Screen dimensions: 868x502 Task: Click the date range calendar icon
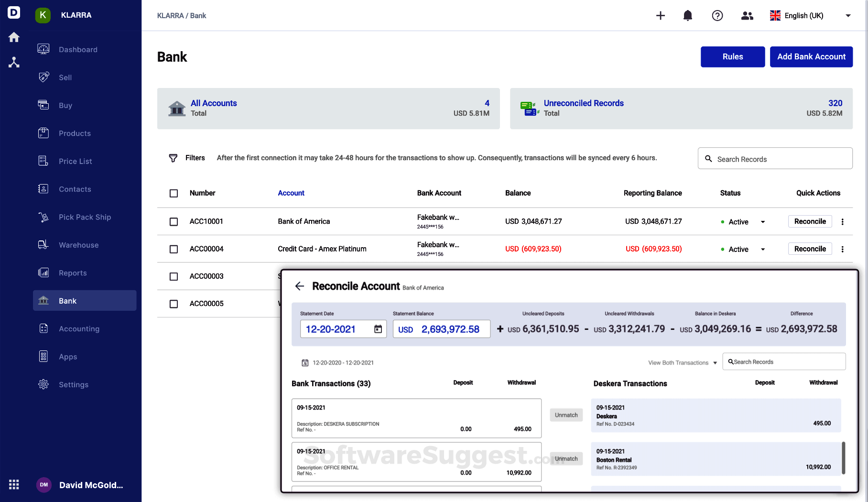pyautogui.click(x=305, y=363)
